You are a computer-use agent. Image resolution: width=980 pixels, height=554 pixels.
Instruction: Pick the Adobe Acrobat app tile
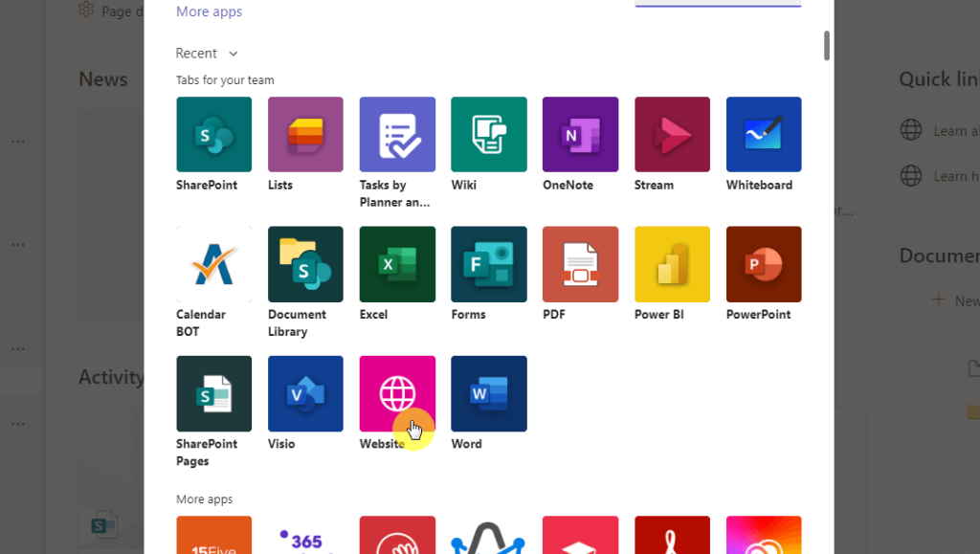click(672, 535)
